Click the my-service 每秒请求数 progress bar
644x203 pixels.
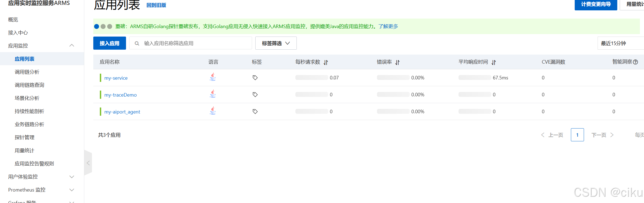(x=312, y=78)
